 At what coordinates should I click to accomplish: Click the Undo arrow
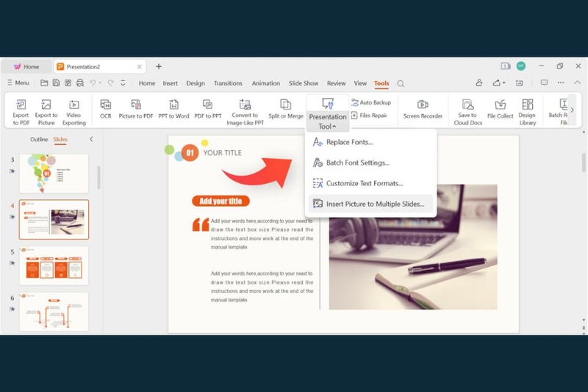click(93, 83)
